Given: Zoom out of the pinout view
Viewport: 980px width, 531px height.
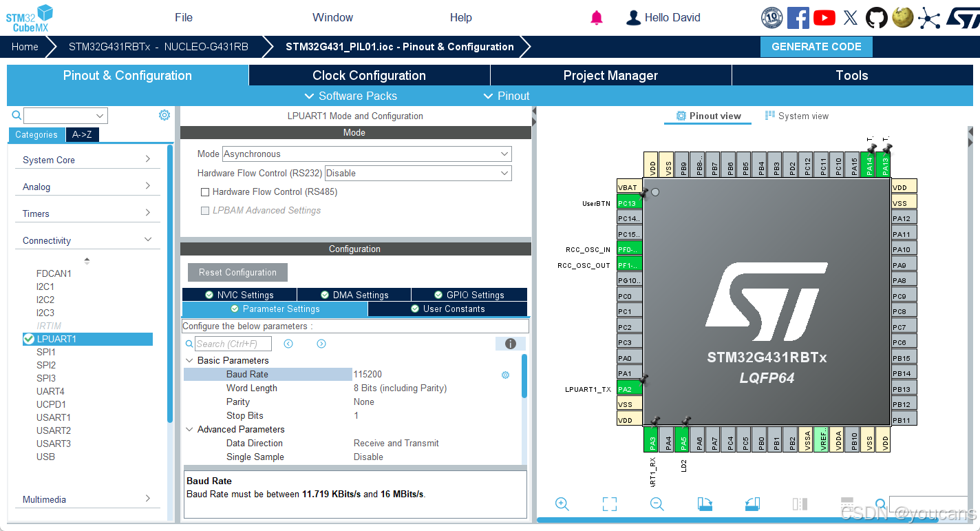Looking at the screenshot, I should 657,504.
